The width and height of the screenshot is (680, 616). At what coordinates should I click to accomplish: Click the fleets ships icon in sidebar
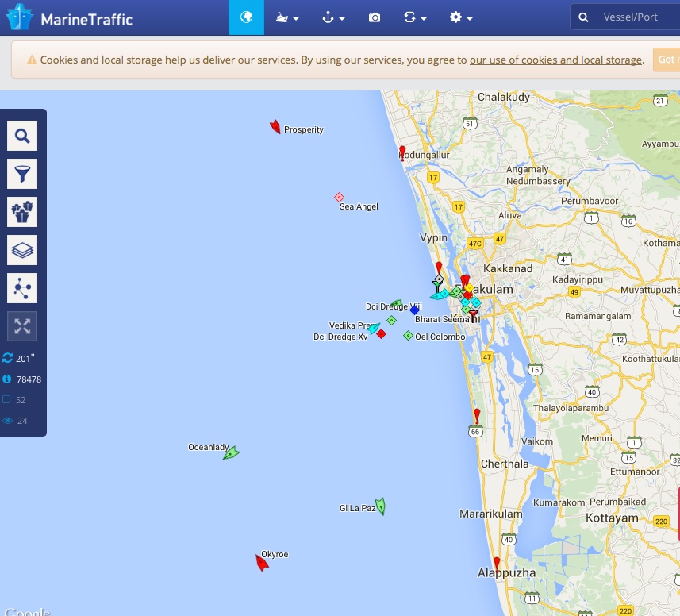click(x=22, y=212)
